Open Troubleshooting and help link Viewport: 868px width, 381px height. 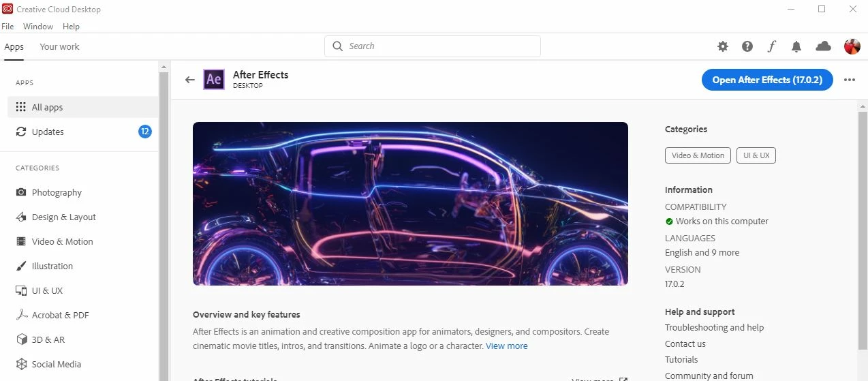[x=714, y=328]
